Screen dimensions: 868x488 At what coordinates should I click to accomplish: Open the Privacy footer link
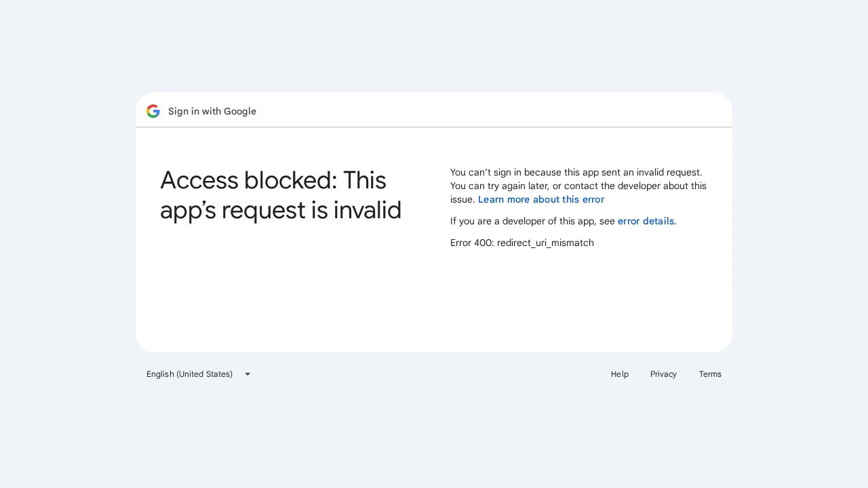pos(663,374)
